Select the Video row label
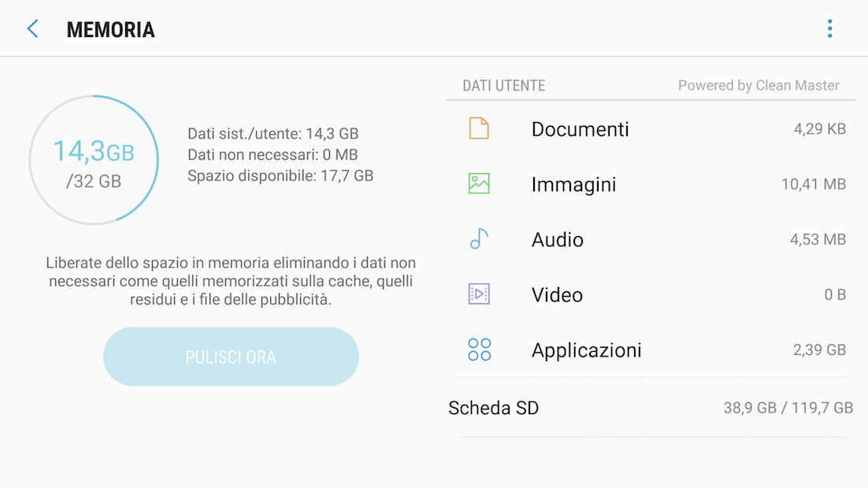Screen dimensions: 868x488 557,295
